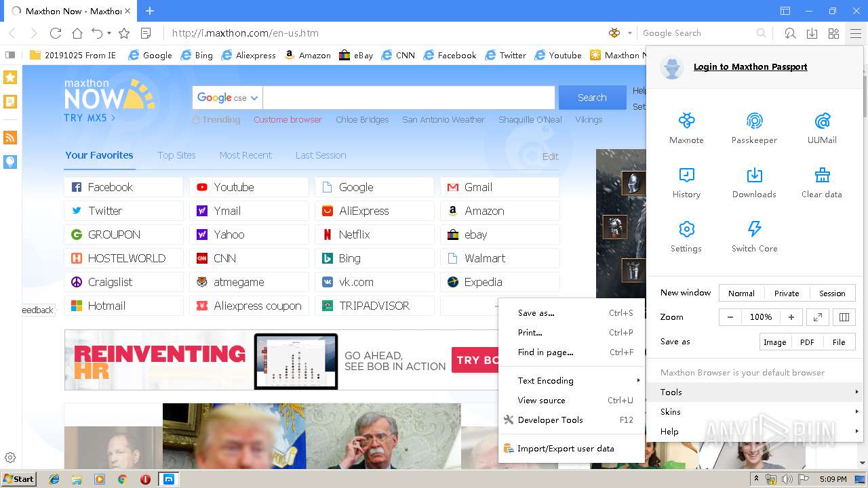Click the blue Search button
Viewport: 868px width, 488px height.
592,98
